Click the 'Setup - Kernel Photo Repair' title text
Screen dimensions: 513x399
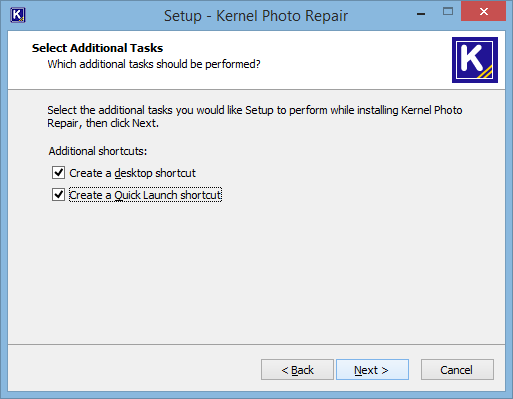(256, 16)
